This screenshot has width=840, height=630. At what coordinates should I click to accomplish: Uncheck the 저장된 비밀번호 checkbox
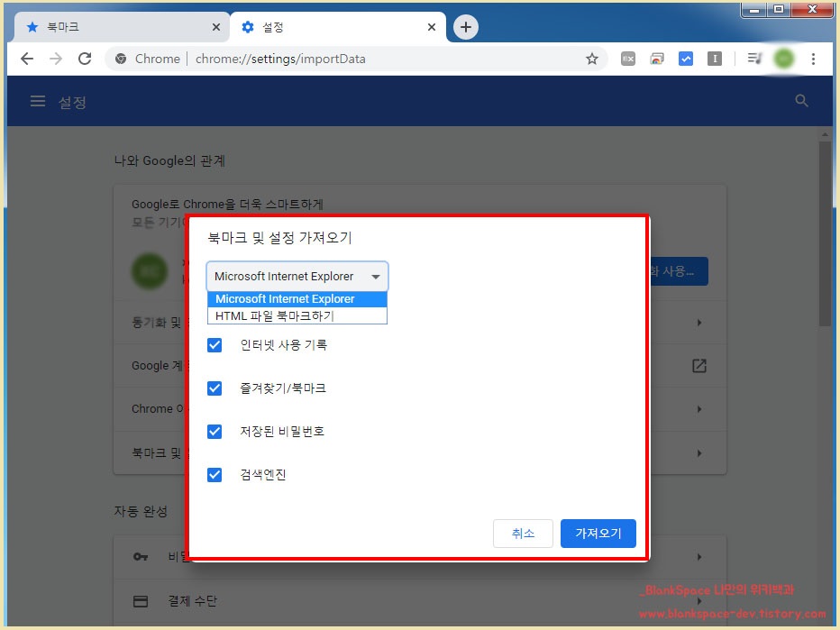(x=215, y=431)
